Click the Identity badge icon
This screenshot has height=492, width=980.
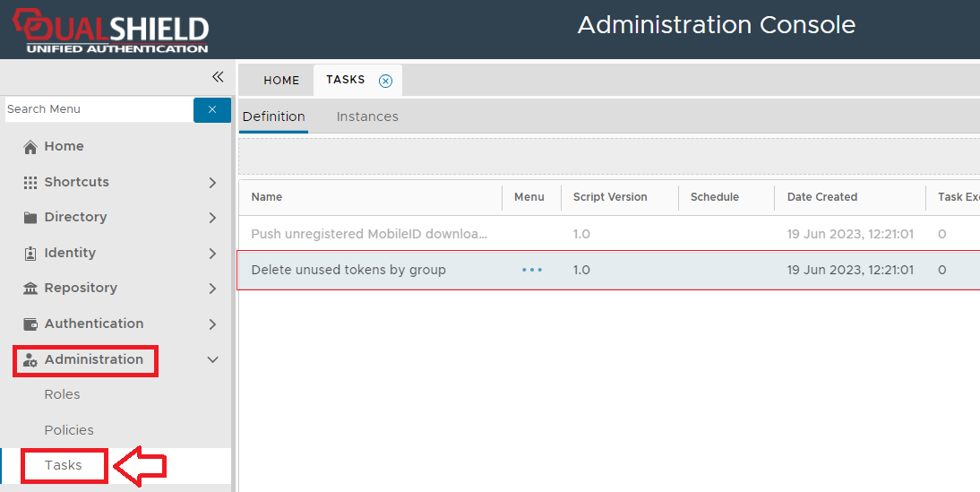click(x=30, y=254)
